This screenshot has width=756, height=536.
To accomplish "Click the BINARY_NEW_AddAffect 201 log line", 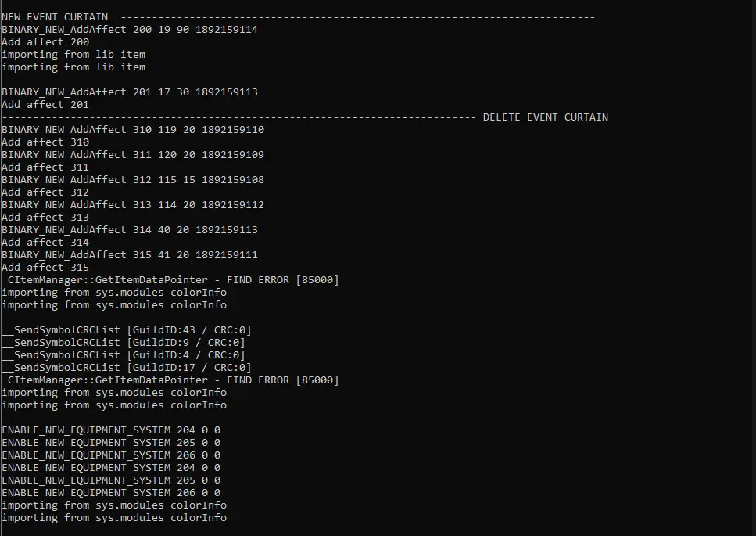I will pyautogui.click(x=129, y=92).
